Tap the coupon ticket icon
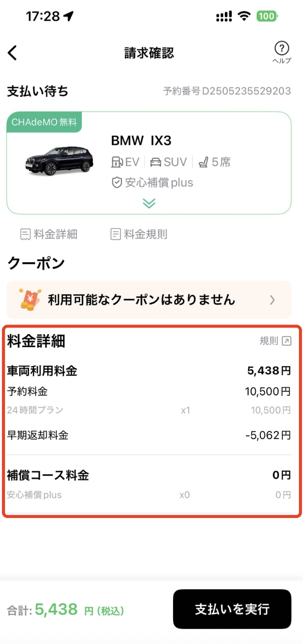Viewport: 303px width, 644px height. tap(30, 299)
